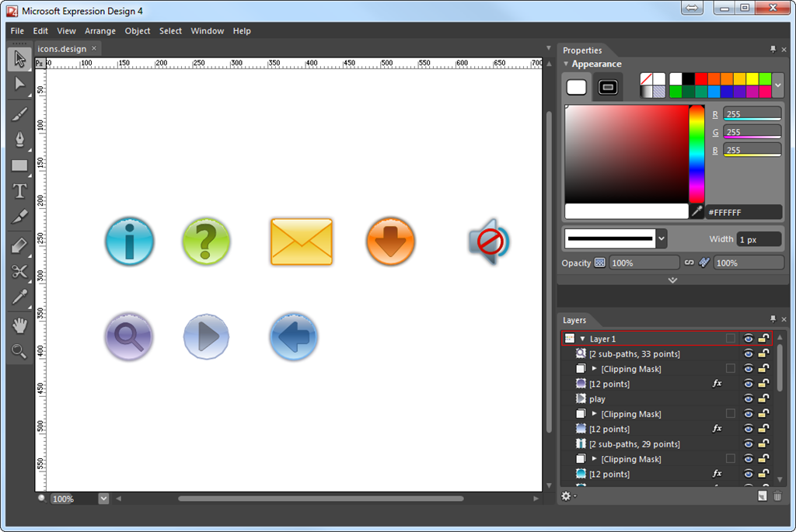796x532 pixels.
Task: Open the Layers panel options gear
Action: point(567,496)
